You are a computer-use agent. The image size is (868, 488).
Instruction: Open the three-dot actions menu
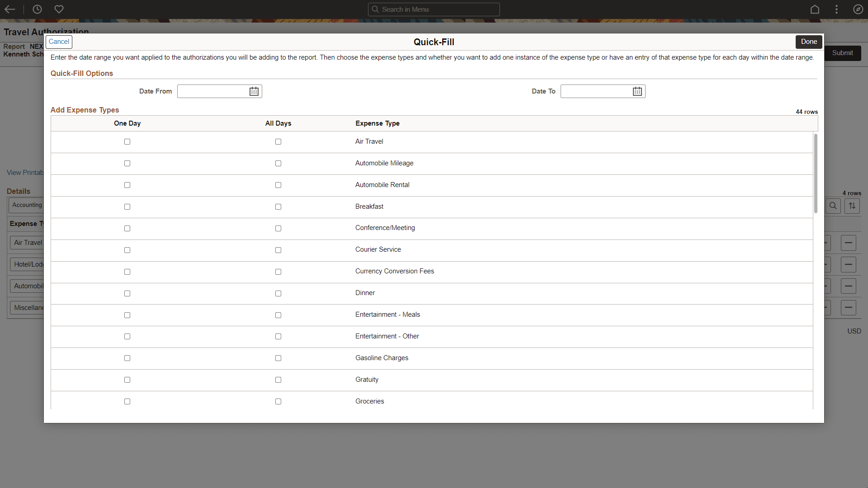pyautogui.click(x=836, y=9)
